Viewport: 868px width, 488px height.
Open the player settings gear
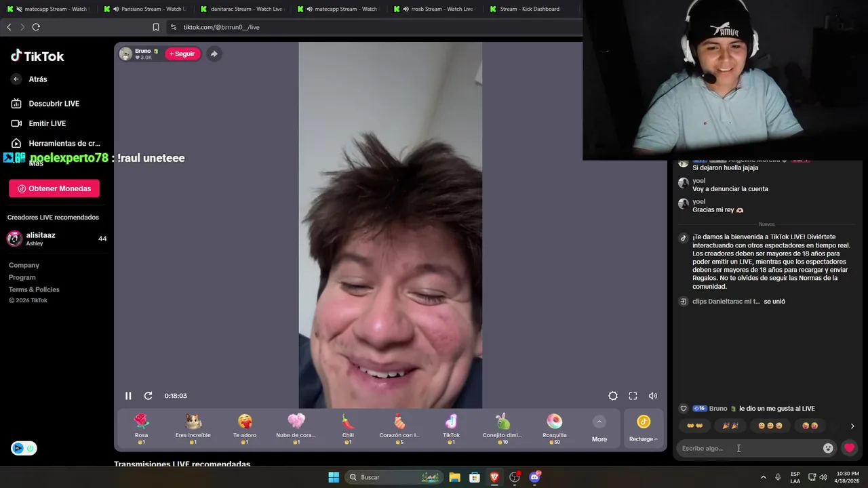click(613, 396)
